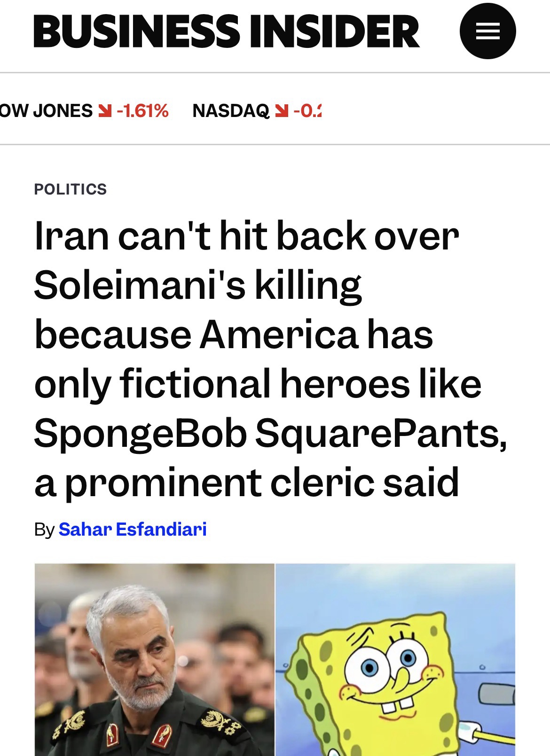
Task: Click "because America has" headline line
Action: click(x=233, y=335)
